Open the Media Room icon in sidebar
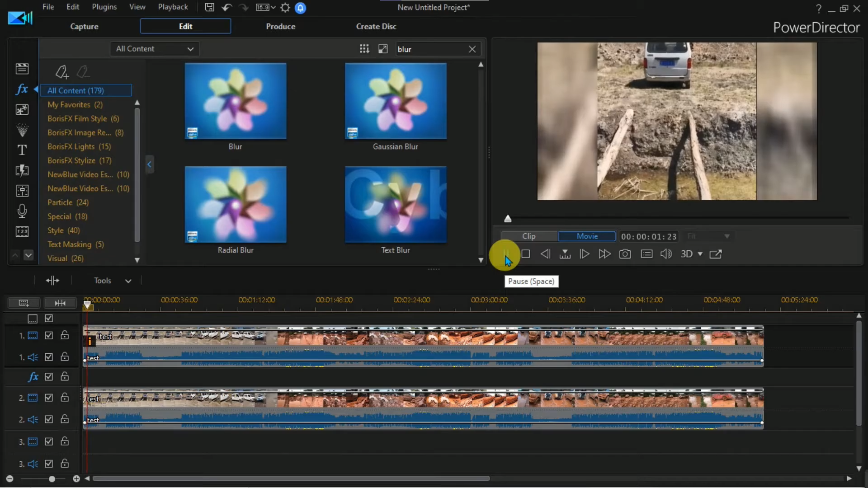Screen dimensions: 868x488 (x=22, y=69)
